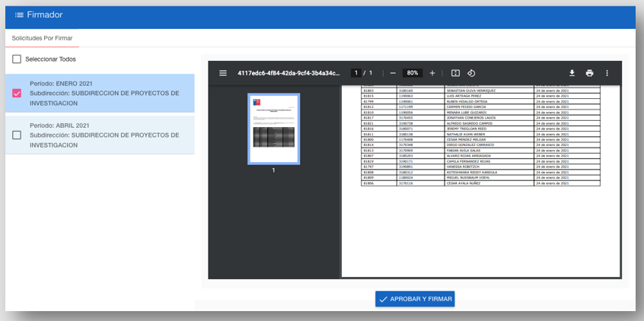Toggle the PDF sidebar hamburger menu
The image size is (644, 321).
pyautogui.click(x=223, y=73)
